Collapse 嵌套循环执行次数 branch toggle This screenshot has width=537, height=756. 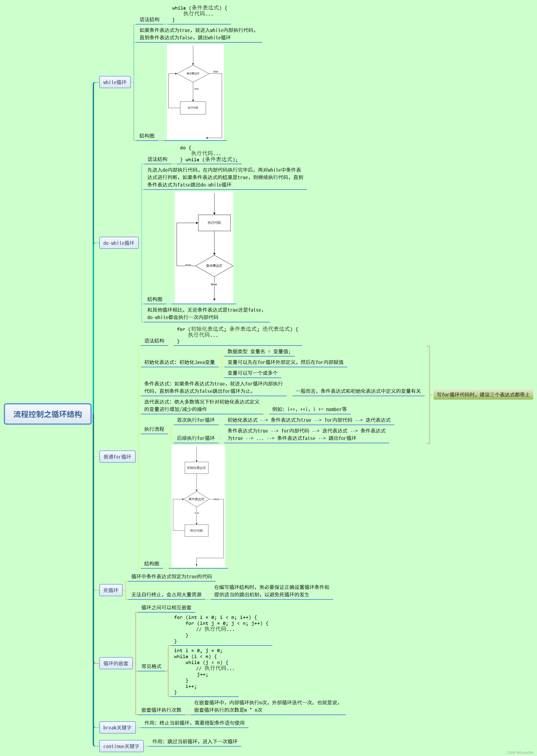point(187,710)
